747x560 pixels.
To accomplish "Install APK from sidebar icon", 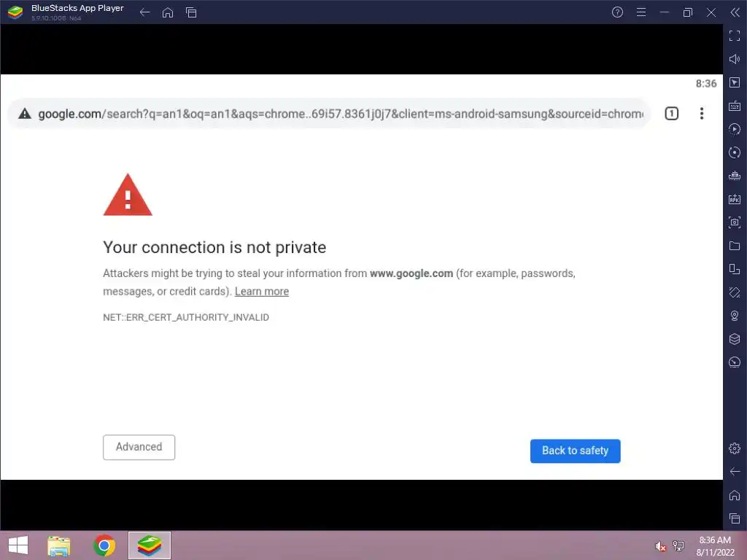I will coord(735,199).
